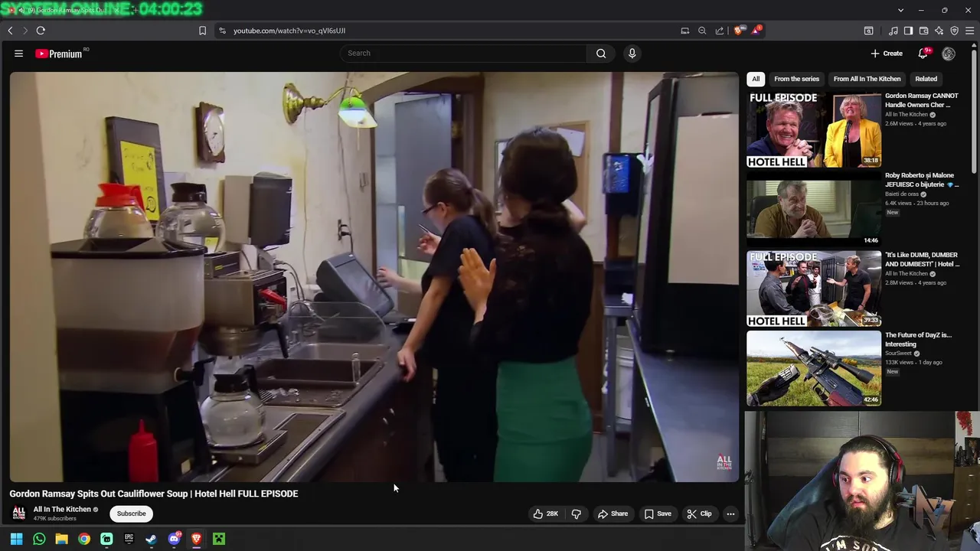This screenshot has width=980, height=551.
Task: Like the video with 28K likes
Action: 545,514
